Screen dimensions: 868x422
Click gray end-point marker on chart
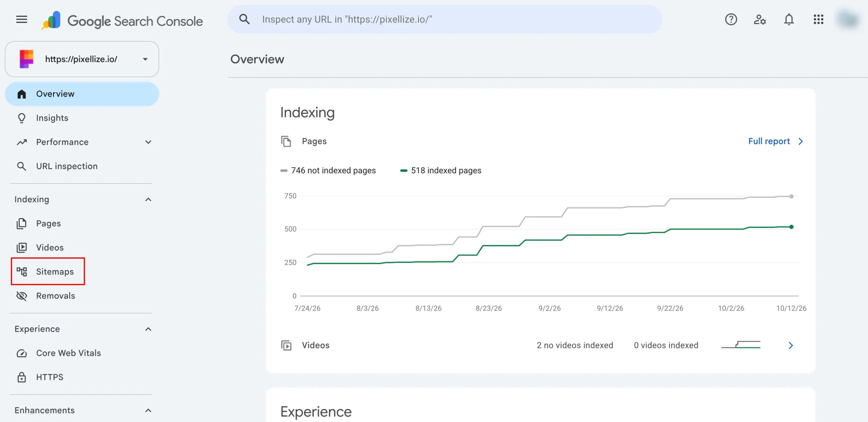click(791, 196)
